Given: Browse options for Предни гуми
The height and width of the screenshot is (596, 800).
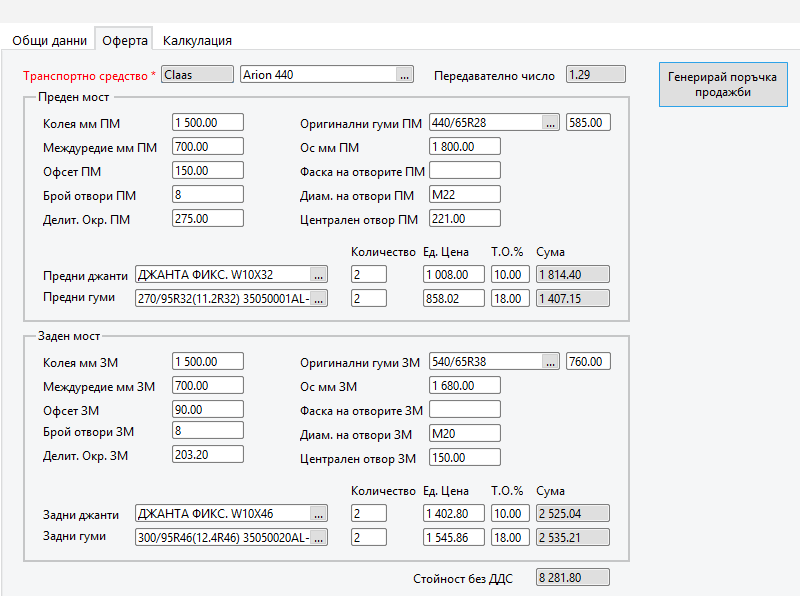Looking at the screenshot, I should tap(318, 298).
